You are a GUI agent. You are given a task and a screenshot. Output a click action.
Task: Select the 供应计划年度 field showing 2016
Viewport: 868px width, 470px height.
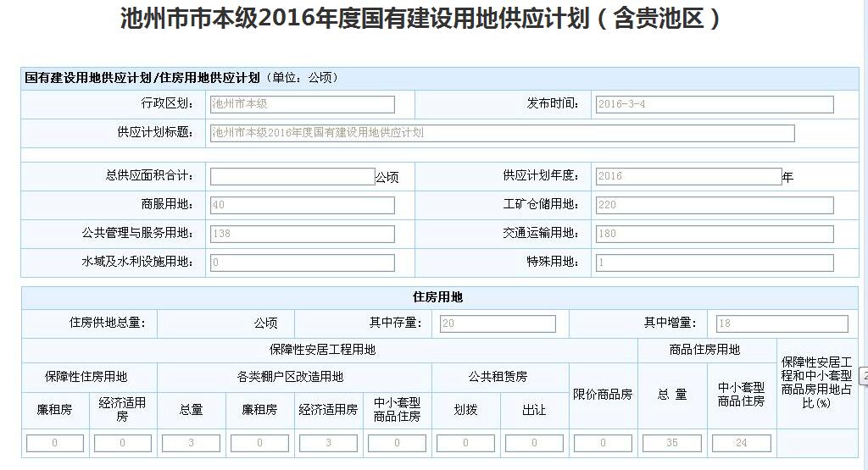pos(687,176)
